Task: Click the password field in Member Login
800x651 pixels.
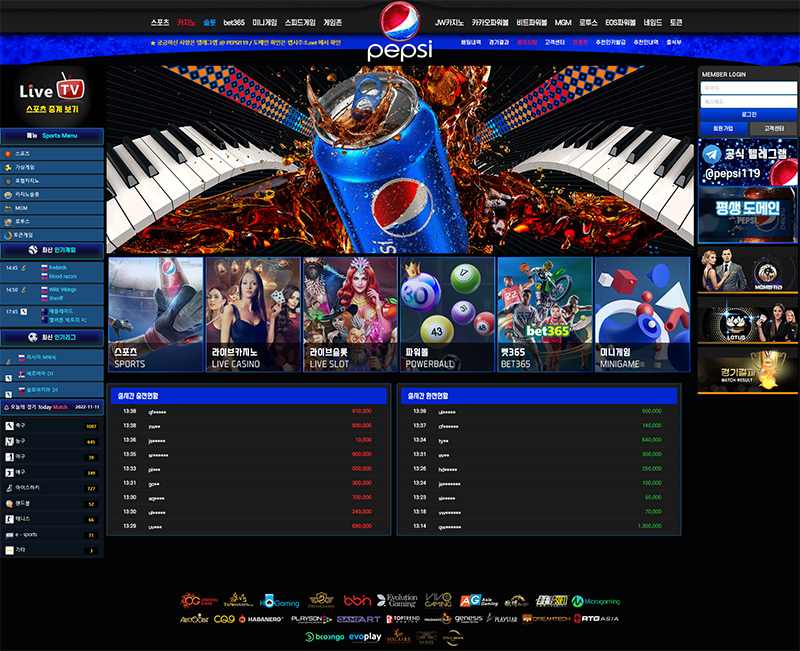Action: [x=748, y=102]
